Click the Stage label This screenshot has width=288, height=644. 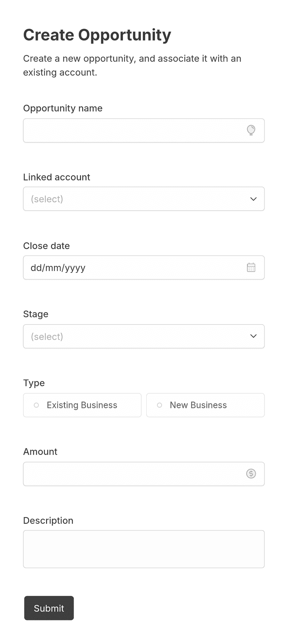[x=36, y=314]
